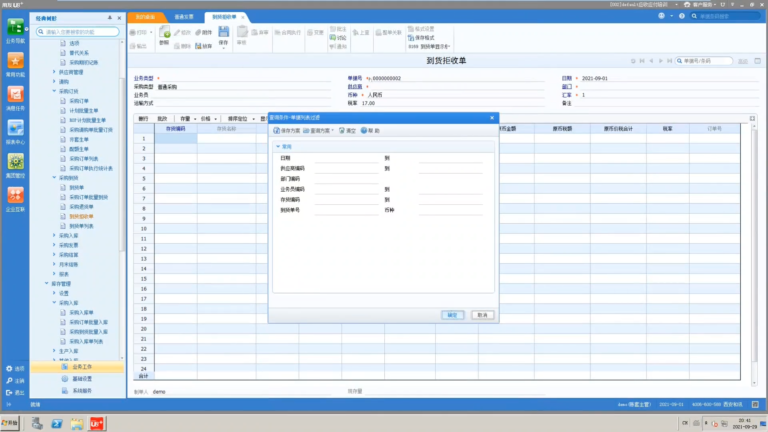Launch the U8 app from Windows taskbar
This screenshot has height=432, width=768.
(96, 423)
